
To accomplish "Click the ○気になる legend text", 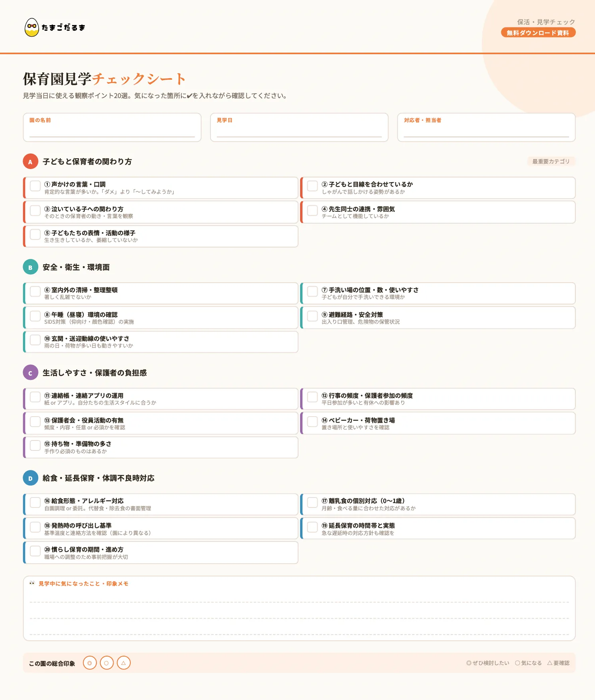I will tap(528, 663).
